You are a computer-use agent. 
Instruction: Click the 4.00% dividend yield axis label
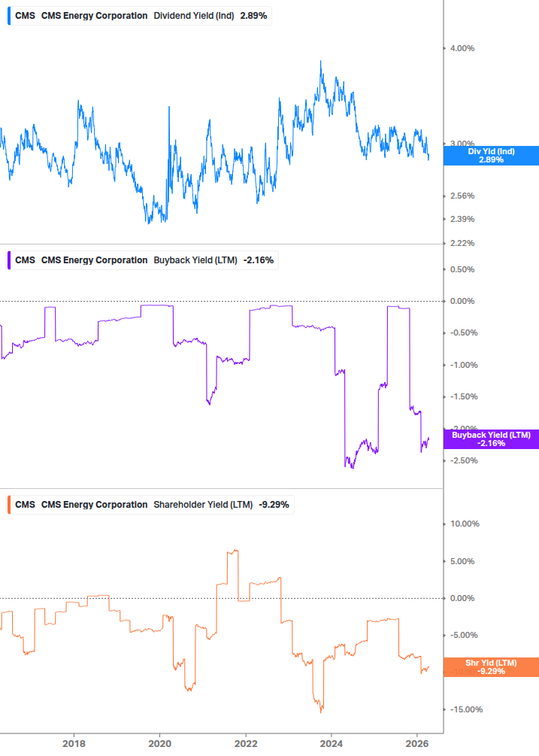[x=462, y=49]
